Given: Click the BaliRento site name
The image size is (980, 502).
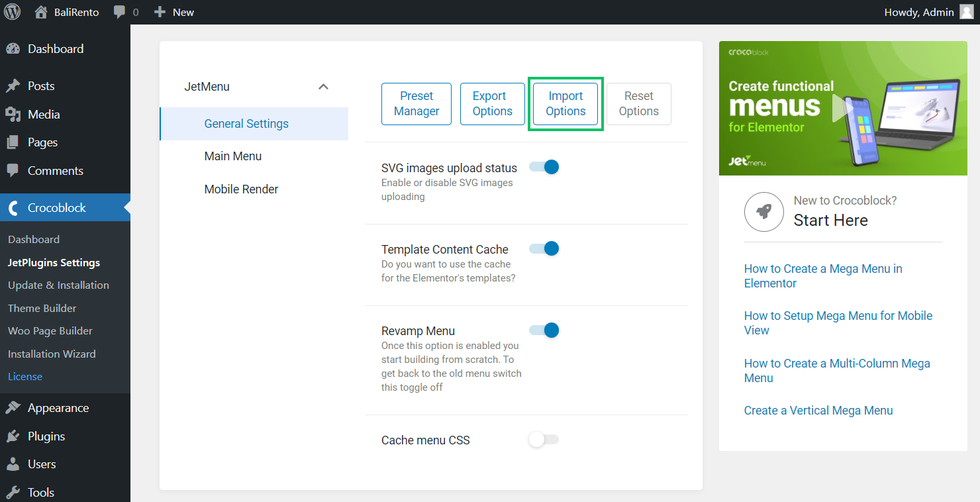Looking at the screenshot, I should click(x=77, y=12).
